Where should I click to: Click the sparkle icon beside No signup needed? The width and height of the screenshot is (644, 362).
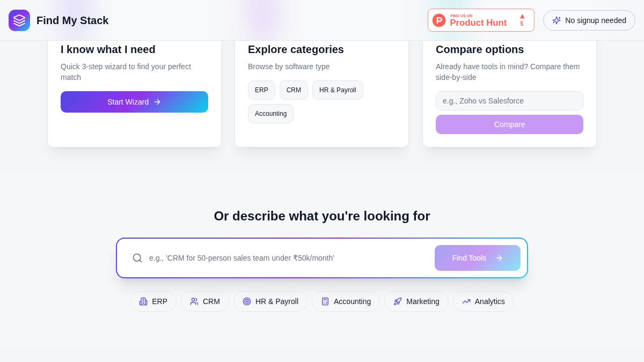(x=557, y=20)
